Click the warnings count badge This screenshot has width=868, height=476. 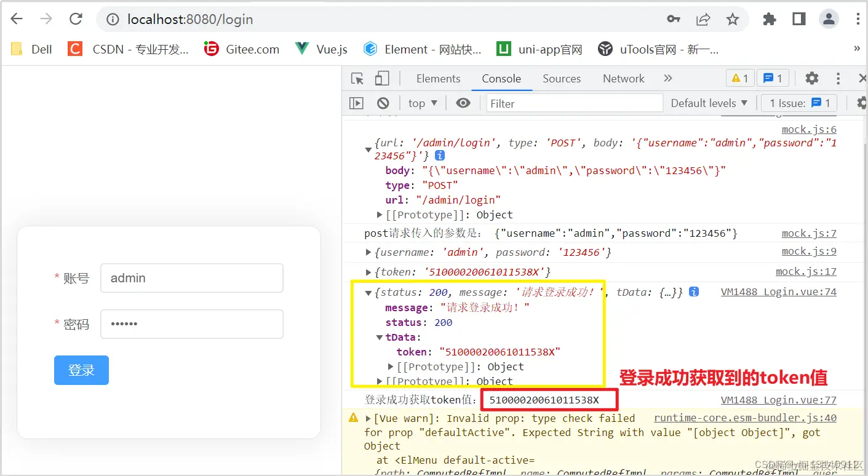[740, 78]
